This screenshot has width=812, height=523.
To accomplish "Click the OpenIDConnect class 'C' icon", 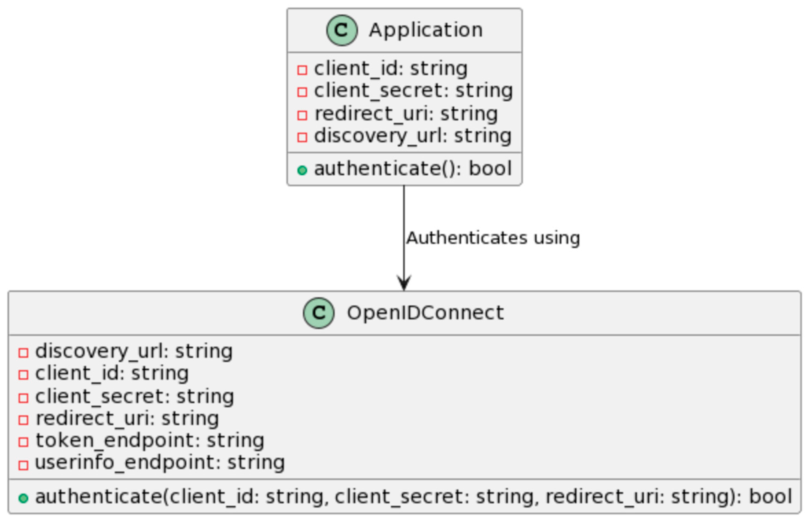I will [318, 313].
